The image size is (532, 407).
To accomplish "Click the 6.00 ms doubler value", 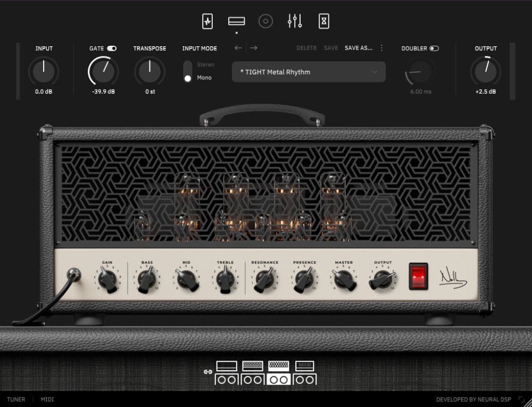I will pyautogui.click(x=421, y=92).
